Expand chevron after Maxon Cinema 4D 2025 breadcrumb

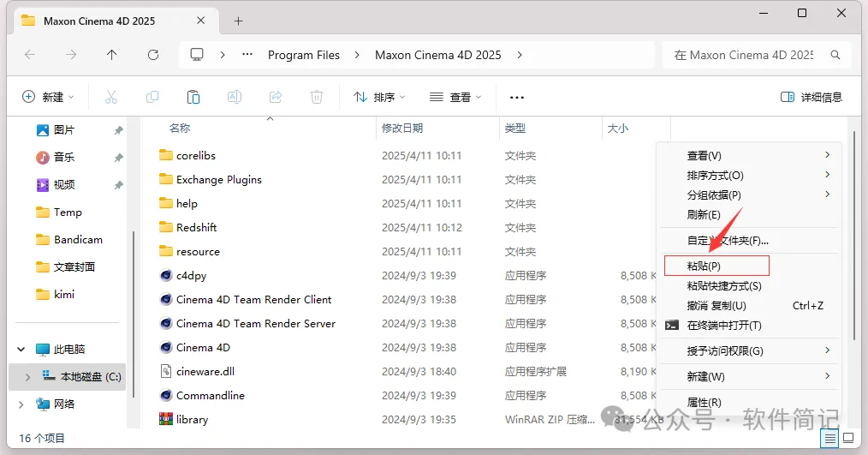point(520,55)
